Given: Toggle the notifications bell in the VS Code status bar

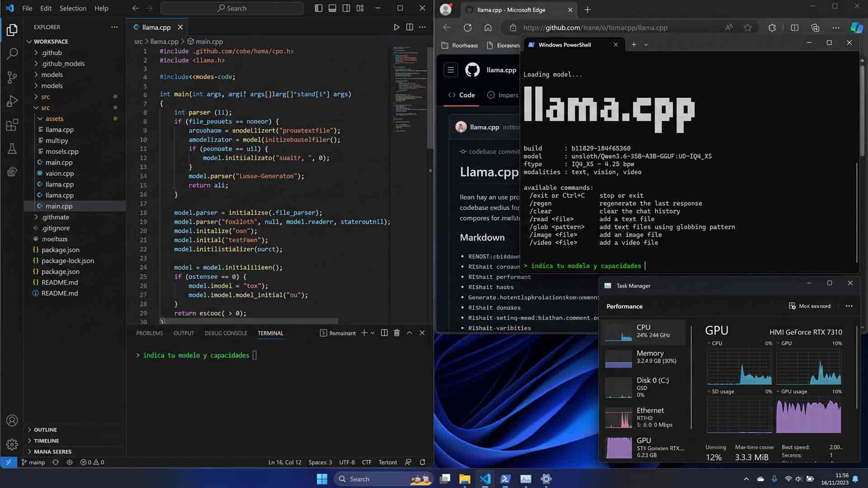Looking at the screenshot, I should (422, 462).
